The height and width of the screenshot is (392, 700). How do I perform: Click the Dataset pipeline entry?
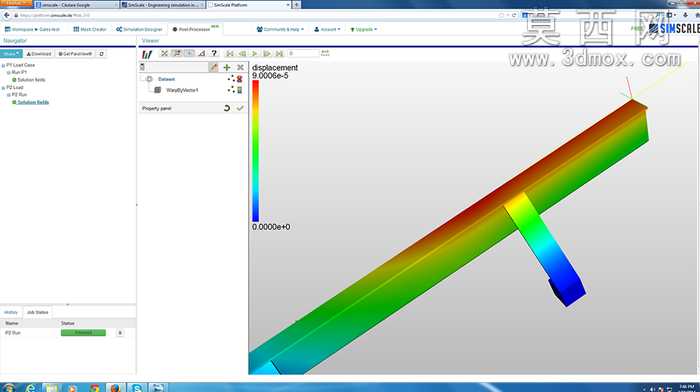click(x=167, y=79)
